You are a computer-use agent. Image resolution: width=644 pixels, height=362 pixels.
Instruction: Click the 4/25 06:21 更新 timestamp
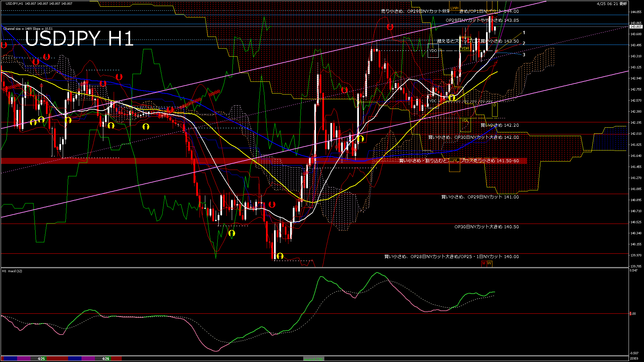pyautogui.click(x=612, y=4)
